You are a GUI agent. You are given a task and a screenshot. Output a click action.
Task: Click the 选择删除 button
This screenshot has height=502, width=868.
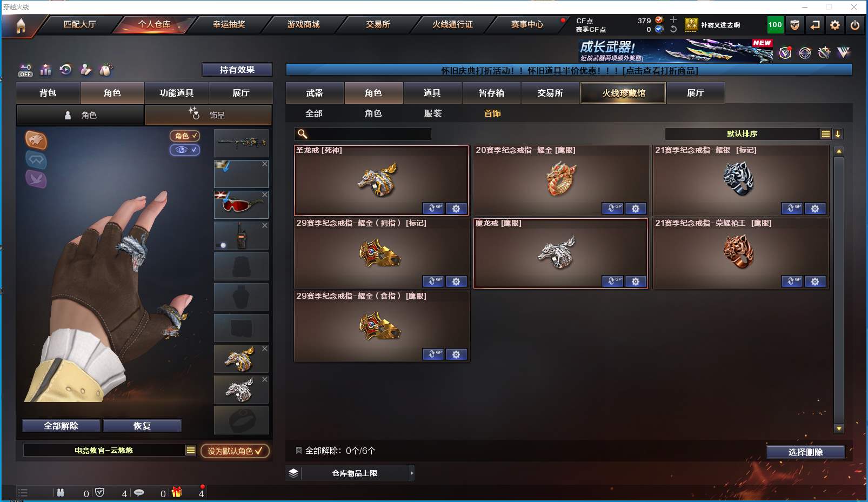[805, 452]
